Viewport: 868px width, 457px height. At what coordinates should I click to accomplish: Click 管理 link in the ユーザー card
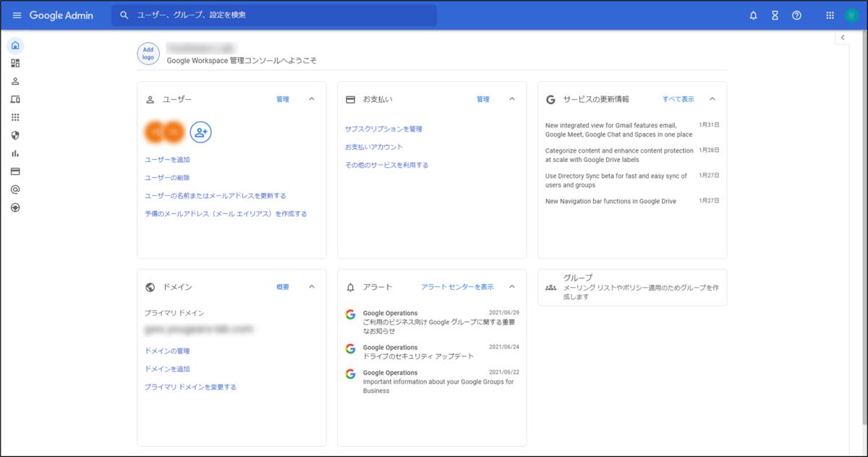[x=283, y=99]
